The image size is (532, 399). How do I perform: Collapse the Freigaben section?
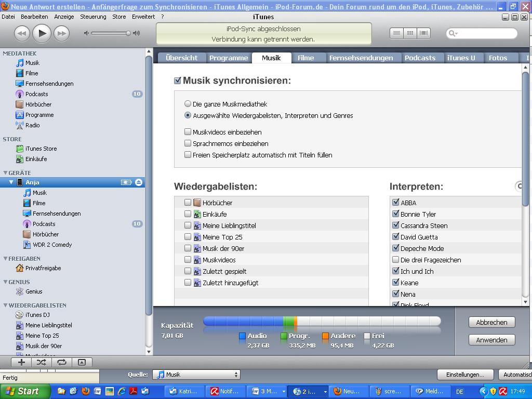tap(5, 259)
